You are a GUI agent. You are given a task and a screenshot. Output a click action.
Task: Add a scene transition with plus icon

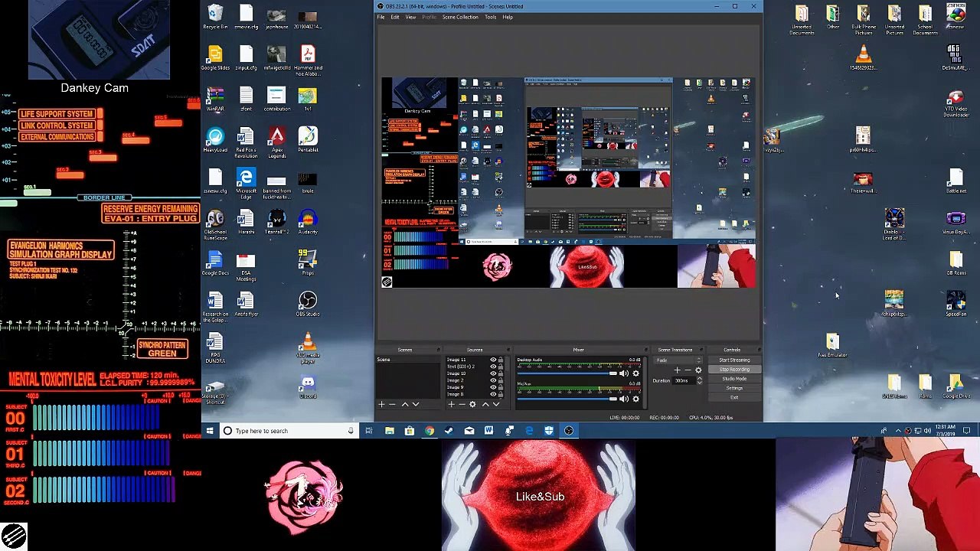(677, 370)
